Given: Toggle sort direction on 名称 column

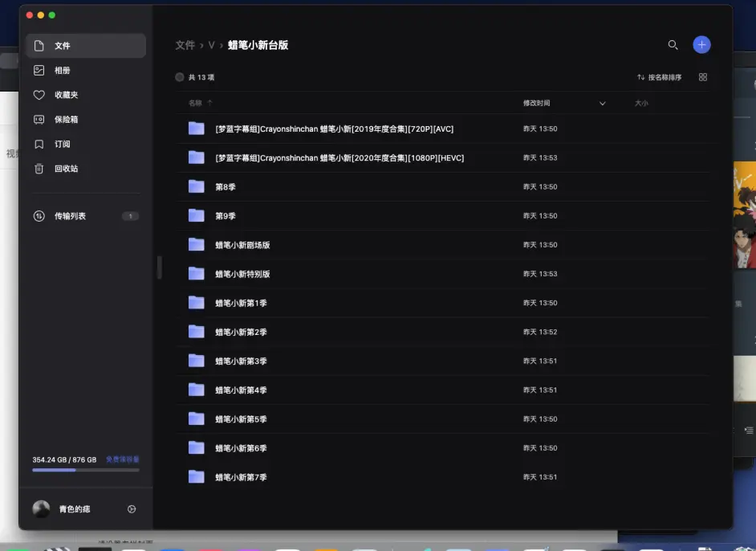Looking at the screenshot, I should [x=209, y=104].
